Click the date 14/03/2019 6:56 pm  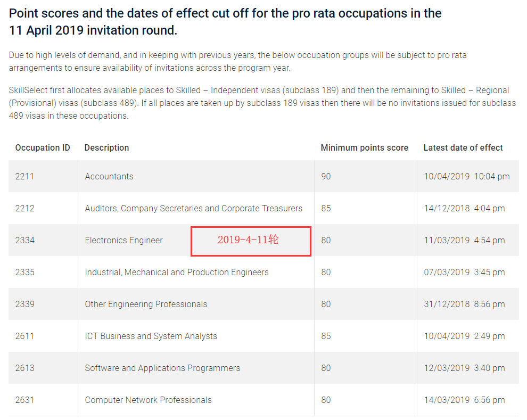point(464,400)
